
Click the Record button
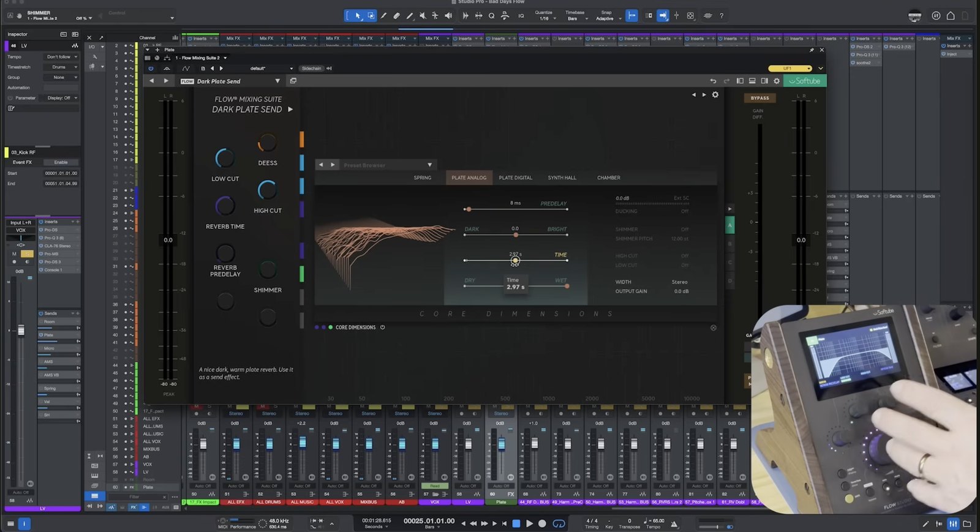click(x=542, y=523)
